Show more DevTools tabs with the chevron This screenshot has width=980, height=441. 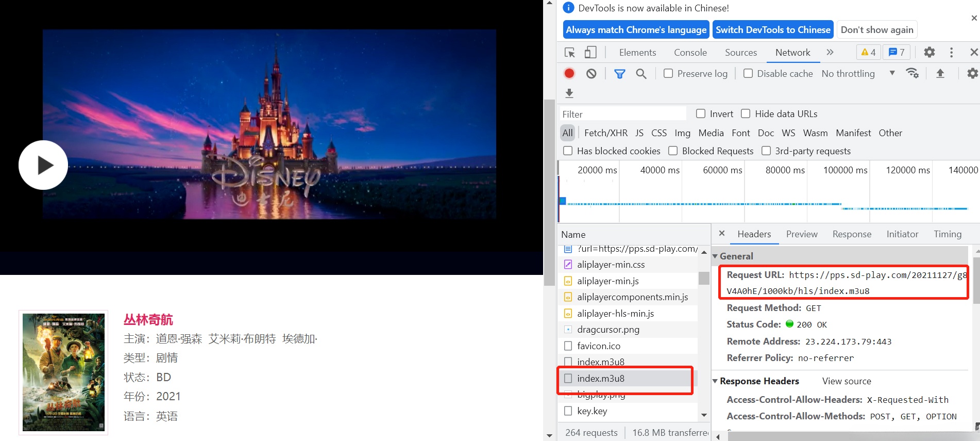click(830, 53)
